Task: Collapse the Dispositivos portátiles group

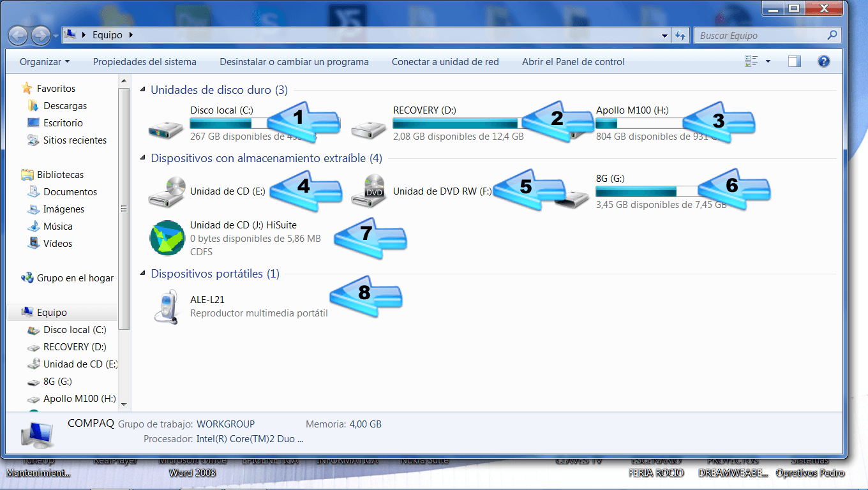Action: tap(143, 274)
